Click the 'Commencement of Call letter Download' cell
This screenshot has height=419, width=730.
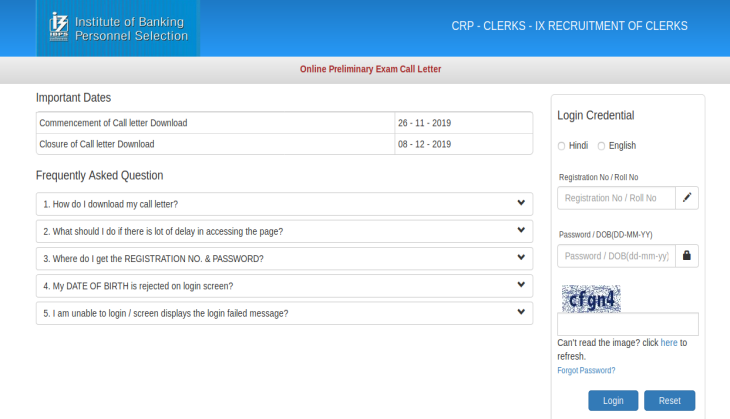pos(216,123)
